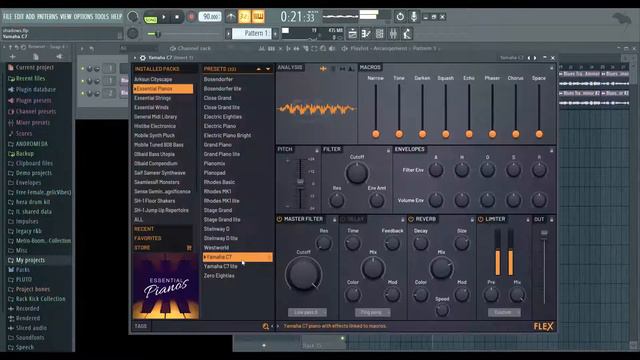Image resolution: width=640 pixels, height=360 pixels.
Task: Select the Bosendorfer preset
Action: [218, 79]
